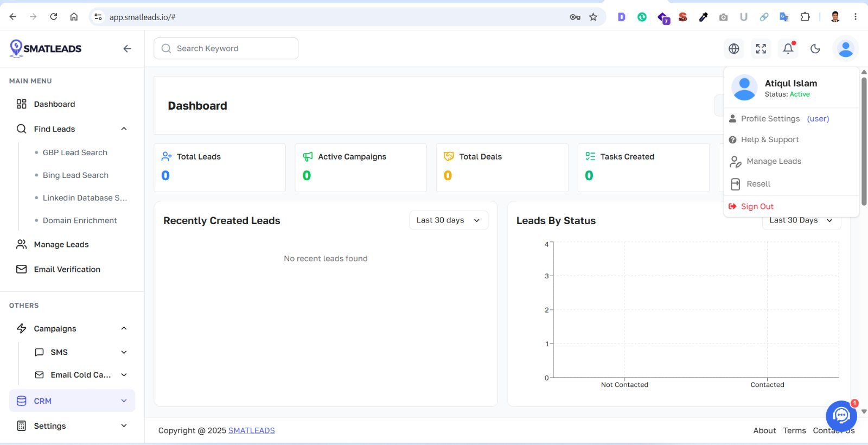Click the Active Campaigns megaphone icon

[308, 157]
